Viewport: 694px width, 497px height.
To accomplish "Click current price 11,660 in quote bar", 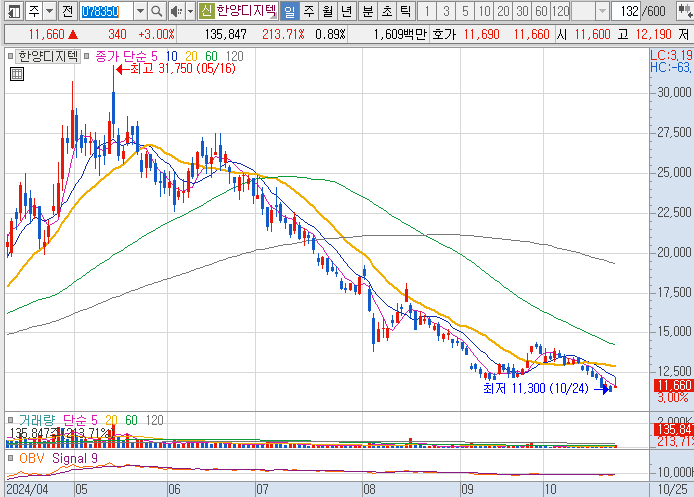I will 46,34.
